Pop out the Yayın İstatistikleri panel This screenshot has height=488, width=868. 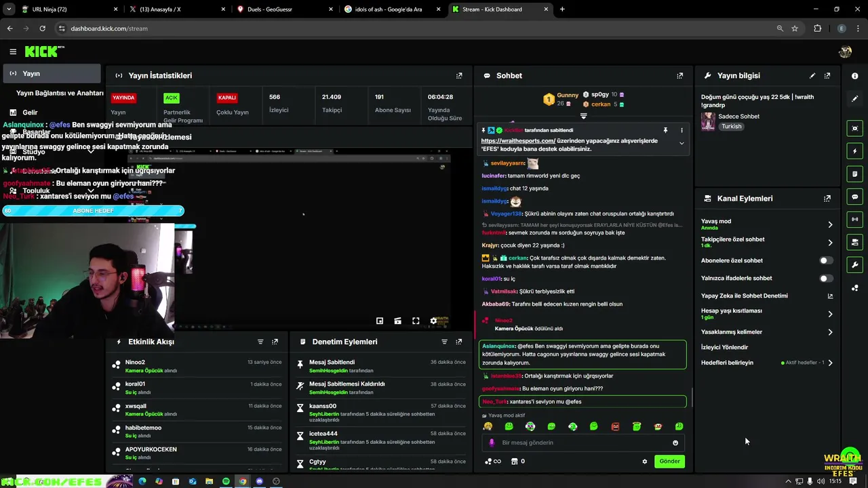[x=459, y=76]
